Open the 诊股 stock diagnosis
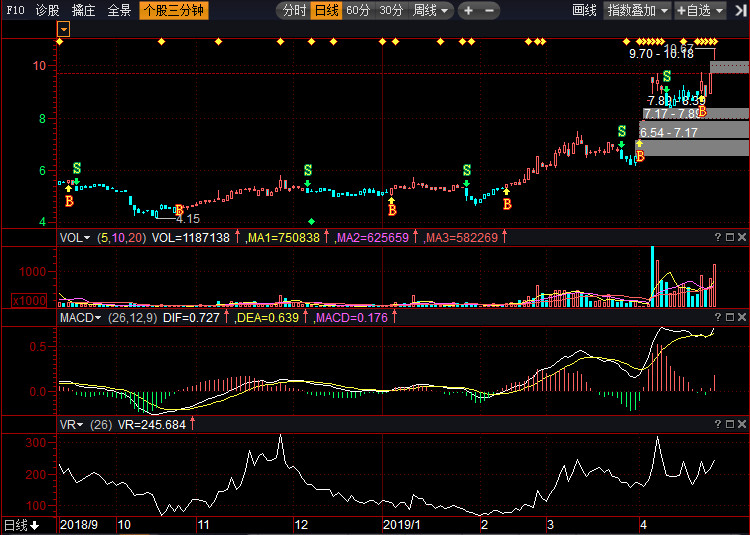 click(48, 10)
